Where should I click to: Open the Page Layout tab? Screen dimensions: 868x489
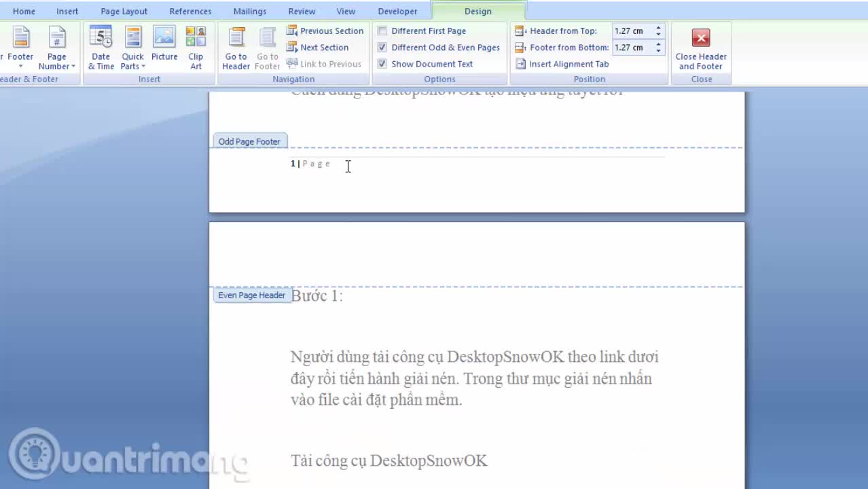tap(124, 11)
